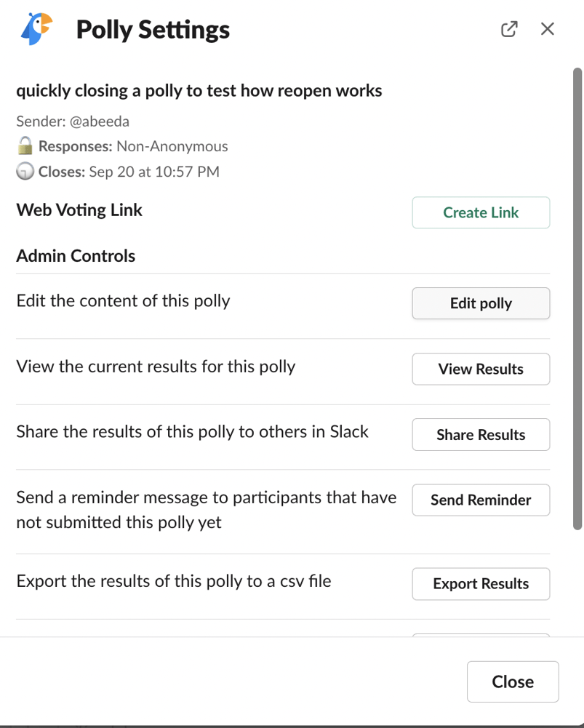Click the Sep 20 closing time text
This screenshot has height=728, width=584.
(154, 172)
